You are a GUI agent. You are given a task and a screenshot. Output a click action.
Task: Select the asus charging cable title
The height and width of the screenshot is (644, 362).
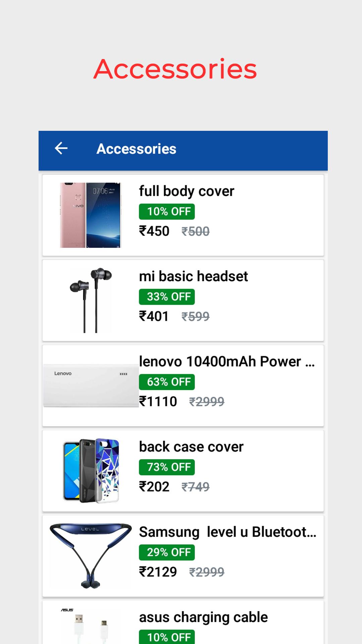(x=203, y=617)
